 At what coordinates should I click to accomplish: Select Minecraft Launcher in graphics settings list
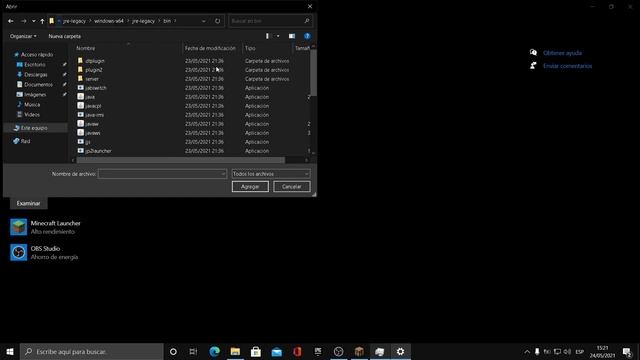[45, 227]
